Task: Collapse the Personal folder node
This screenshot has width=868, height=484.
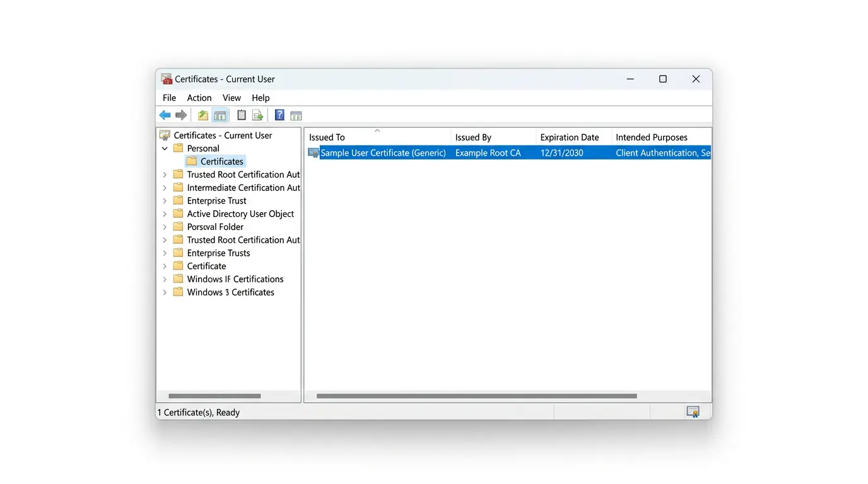Action: [x=165, y=149]
